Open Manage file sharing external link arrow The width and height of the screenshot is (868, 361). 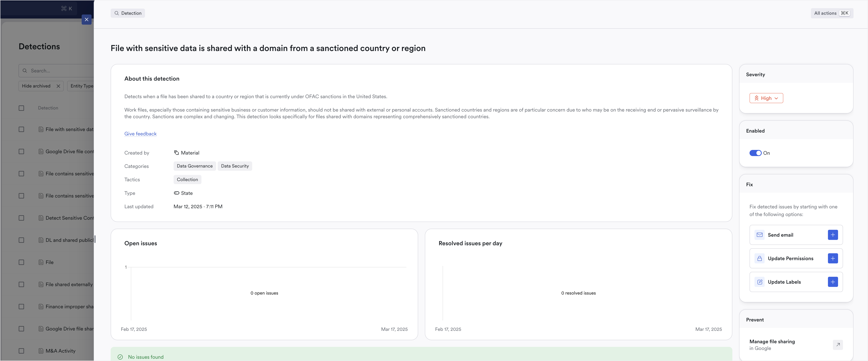[838, 345]
